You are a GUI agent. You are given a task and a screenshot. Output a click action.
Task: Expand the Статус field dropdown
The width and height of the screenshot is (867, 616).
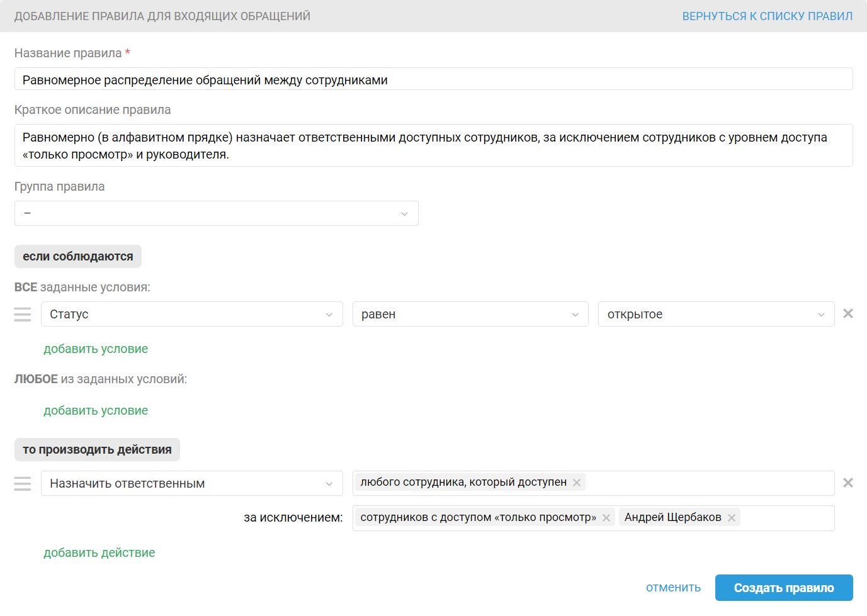coord(191,314)
